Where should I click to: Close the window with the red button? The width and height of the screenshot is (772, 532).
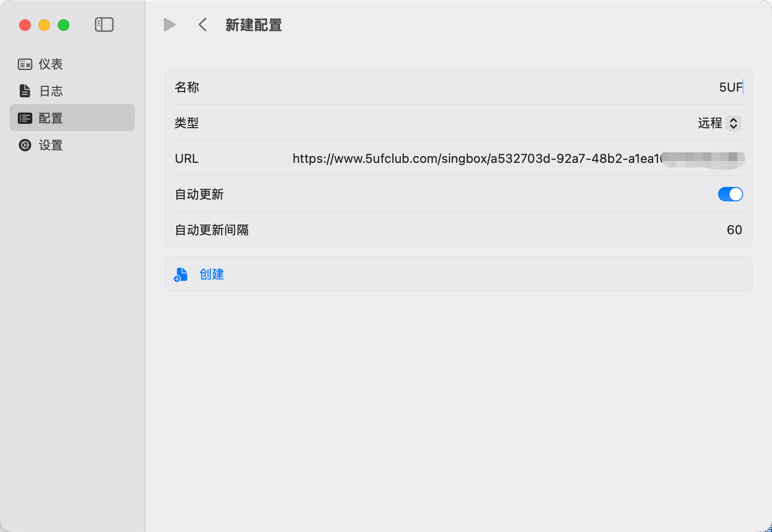pyautogui.click(x=25, y=25)
